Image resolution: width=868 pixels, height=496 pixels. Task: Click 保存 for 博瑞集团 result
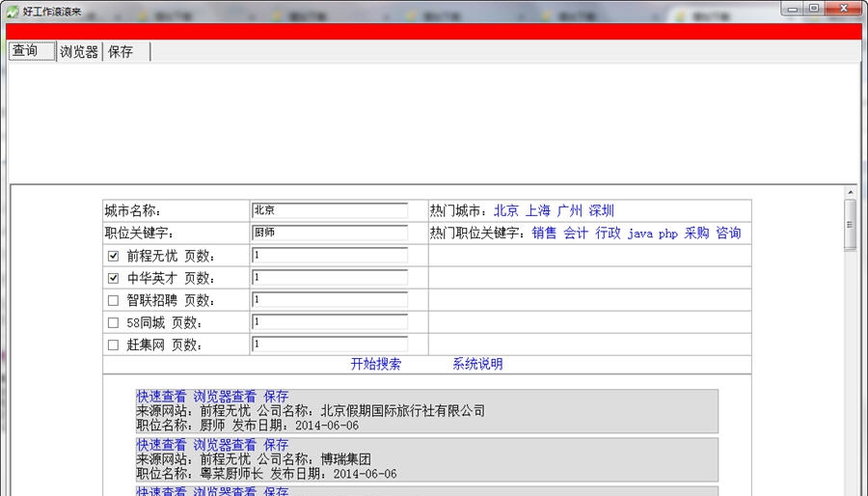[276, 445]
